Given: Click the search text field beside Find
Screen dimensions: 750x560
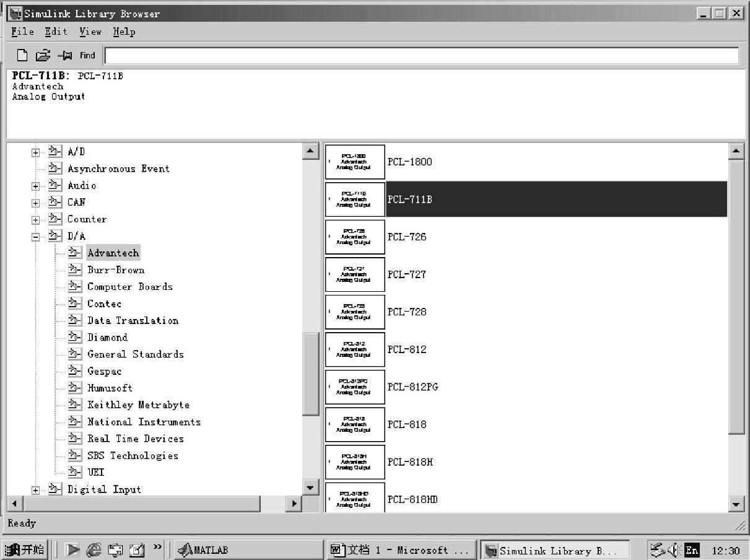Looking at the screenshot, I should coord(422,56).
